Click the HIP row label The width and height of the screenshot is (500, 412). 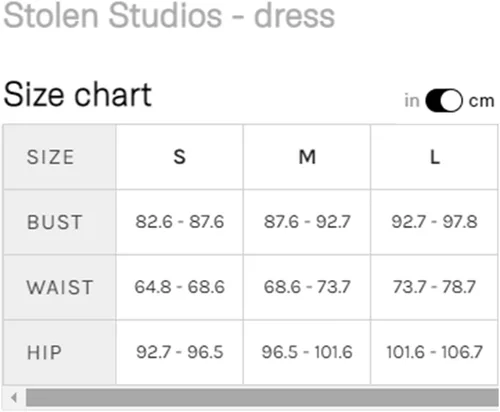click(59, 352)
